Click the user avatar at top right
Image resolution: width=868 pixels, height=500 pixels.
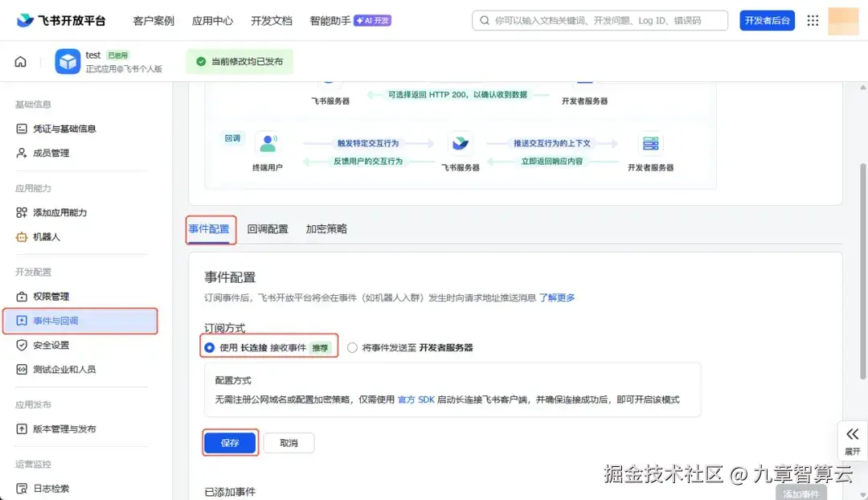pyautogui.click(x=843, y=21)
